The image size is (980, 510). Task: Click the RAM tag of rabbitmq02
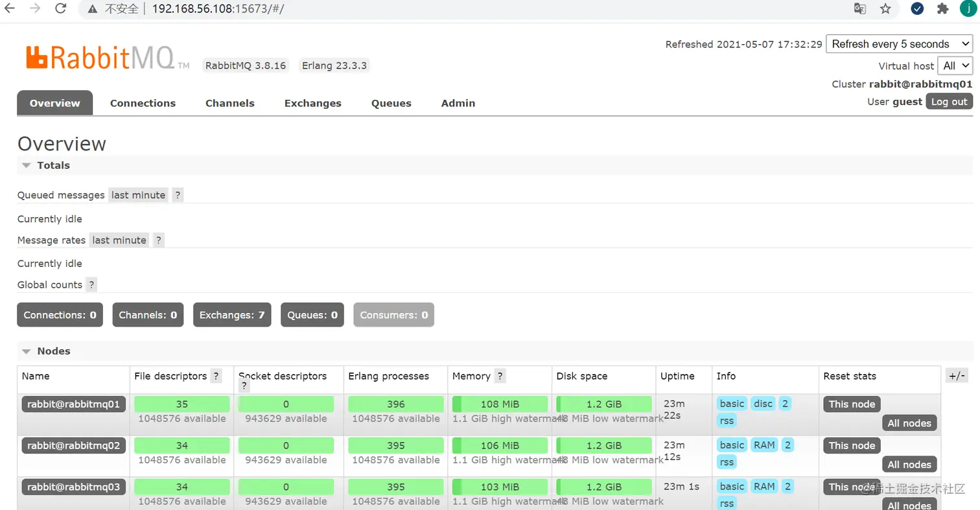pos(764,445)
